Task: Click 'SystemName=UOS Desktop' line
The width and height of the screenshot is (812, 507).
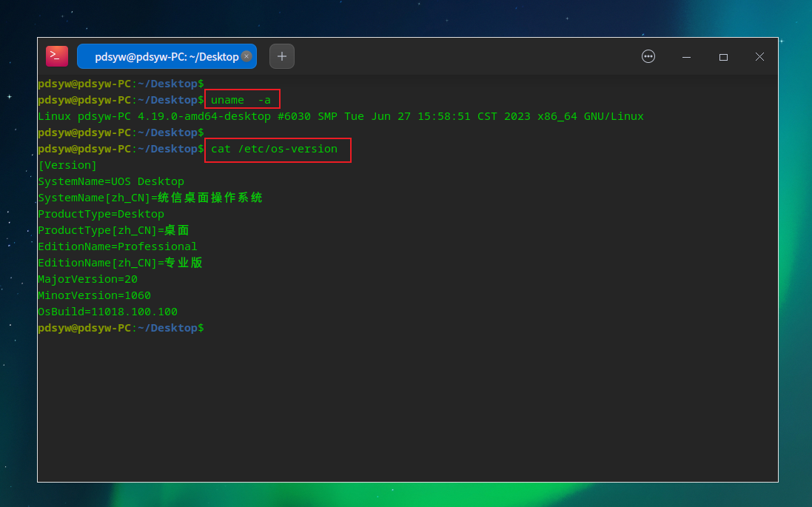Action: click(x=111, y=182)
